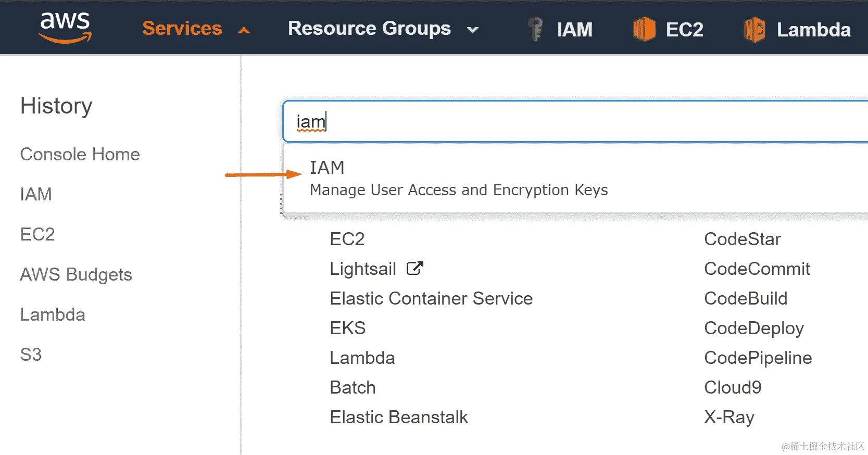Click the AWS logo icon
This screenshot has height=455, width=868.
(x=65, y=28)
